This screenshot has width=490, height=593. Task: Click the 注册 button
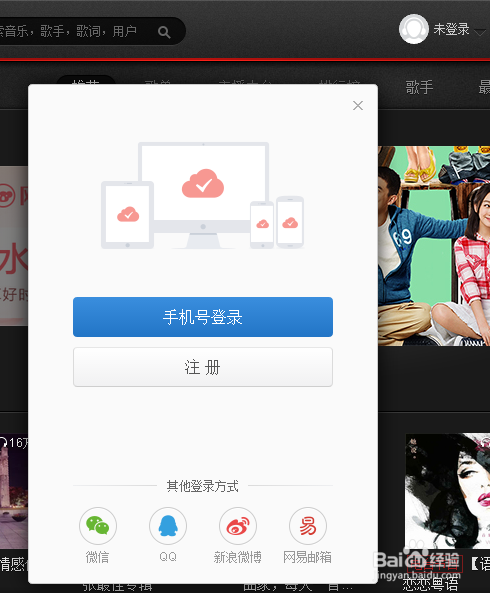tap(203, 367)
